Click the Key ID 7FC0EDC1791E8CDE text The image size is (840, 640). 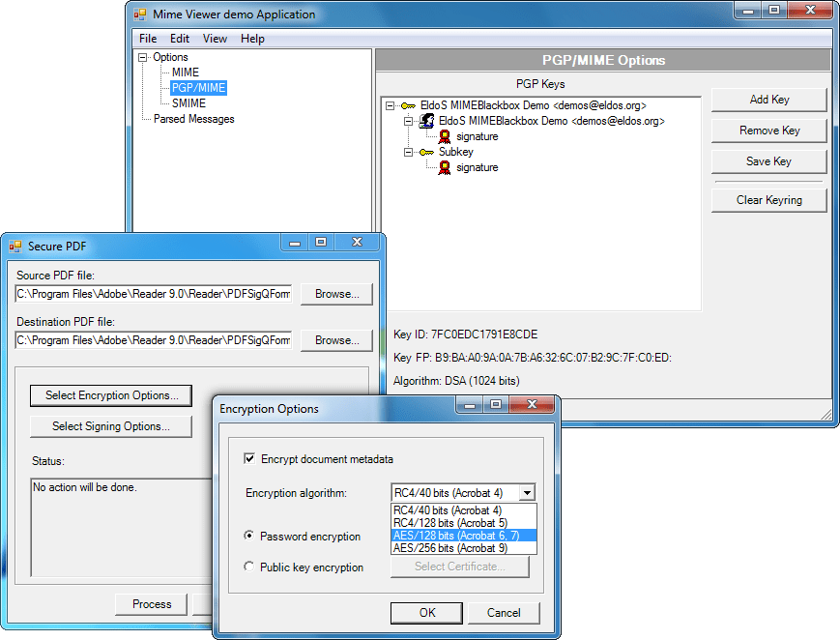pos(466,335)
